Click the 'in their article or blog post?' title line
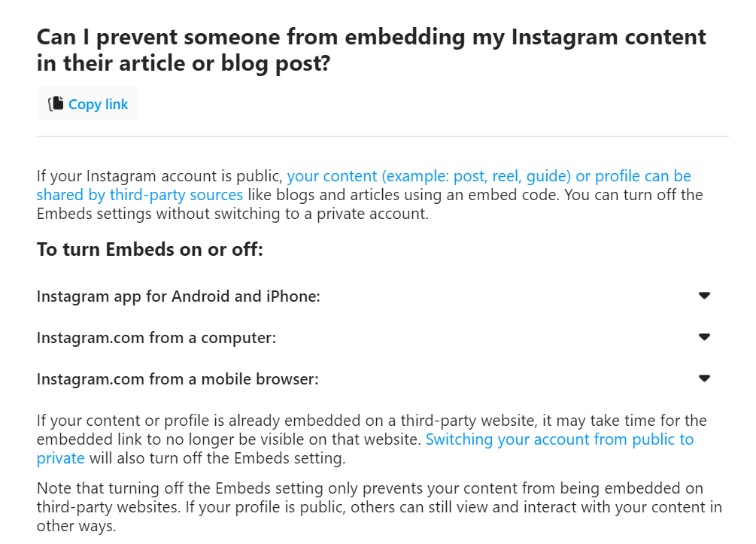This screenshot has height=544, width=756. coord(184,63)
